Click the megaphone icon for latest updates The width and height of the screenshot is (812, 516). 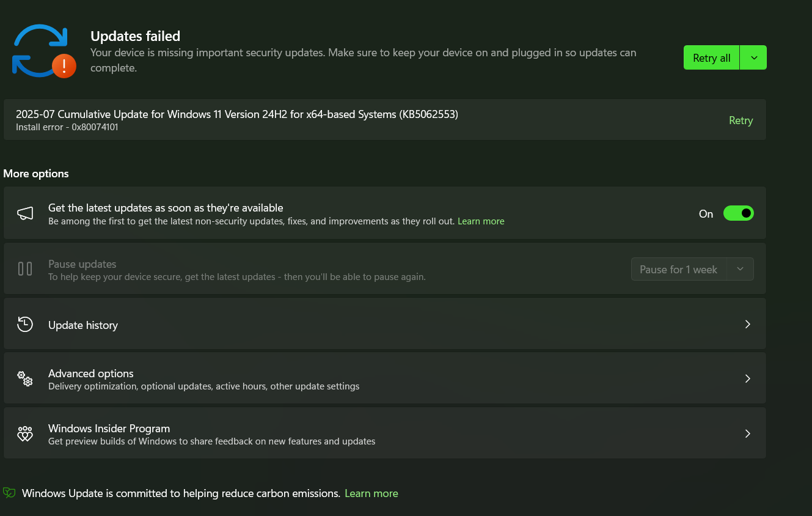tap(25, 213)
